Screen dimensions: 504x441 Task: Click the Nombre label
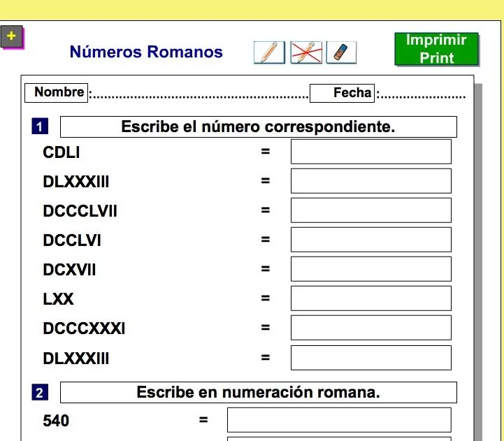[x=56, y=93]
